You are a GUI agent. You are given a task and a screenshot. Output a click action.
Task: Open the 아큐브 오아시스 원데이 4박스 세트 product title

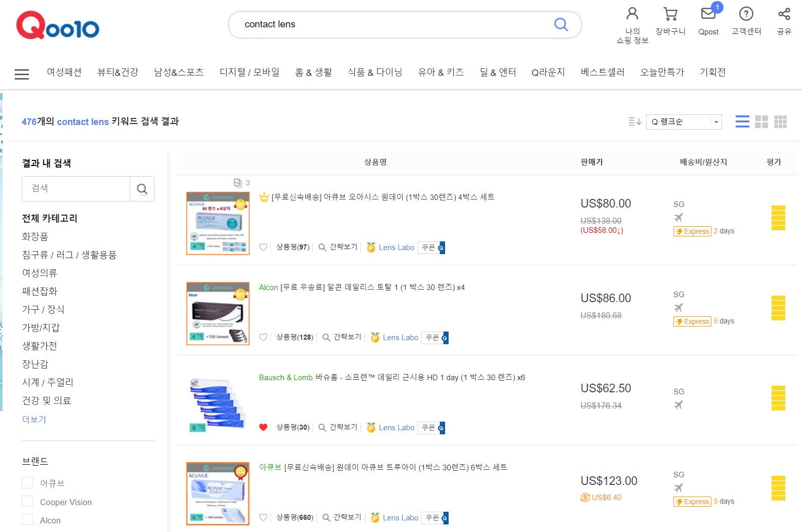point(383,197)
